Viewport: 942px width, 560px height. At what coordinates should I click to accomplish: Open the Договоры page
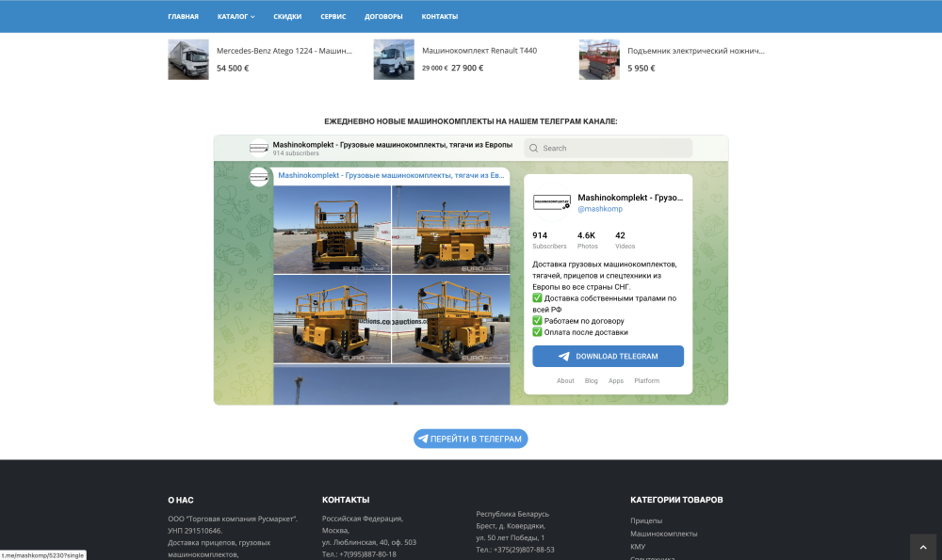tap(383, 17)
